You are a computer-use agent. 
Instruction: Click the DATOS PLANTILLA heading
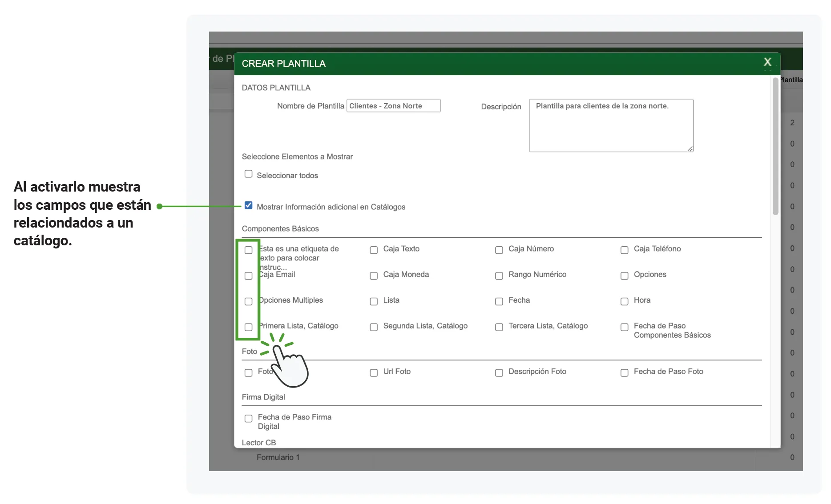point(276,88)
